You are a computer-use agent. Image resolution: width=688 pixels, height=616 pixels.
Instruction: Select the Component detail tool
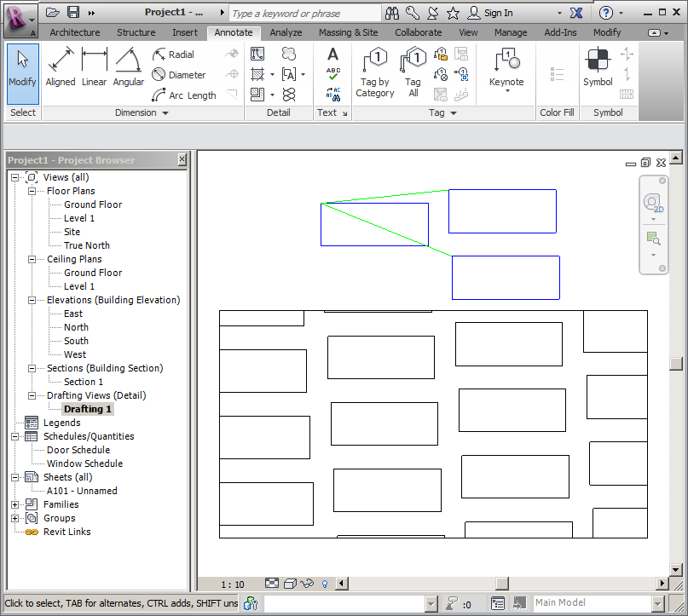257,95
